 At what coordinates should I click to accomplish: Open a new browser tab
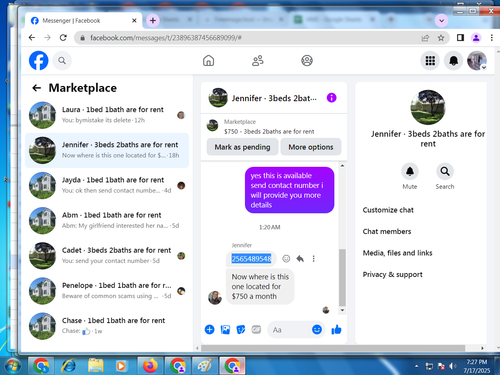tap(153, 21)
